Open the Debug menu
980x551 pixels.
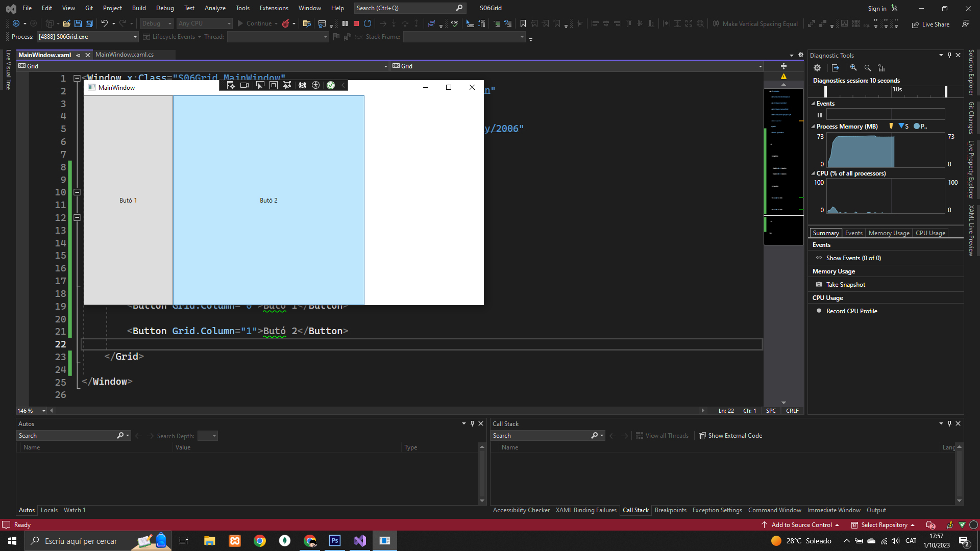coord(165,8)
